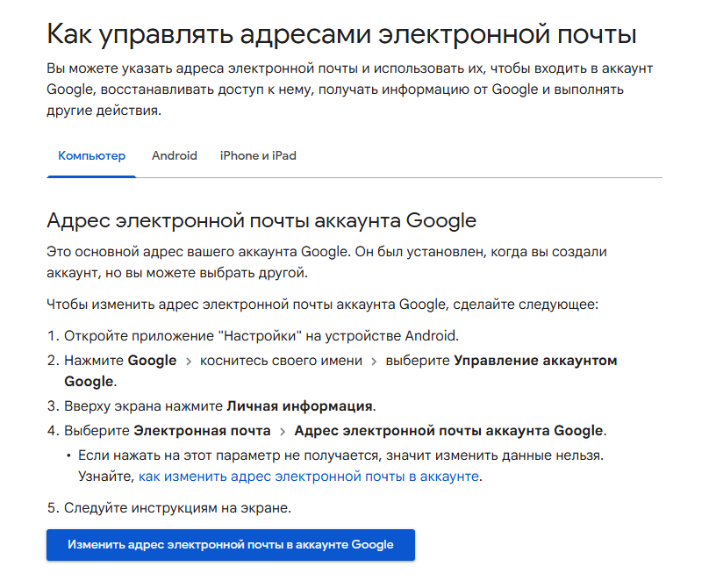The image size is (709, 588).
Task: Click step one about opening Настройки
Action: 261,336
